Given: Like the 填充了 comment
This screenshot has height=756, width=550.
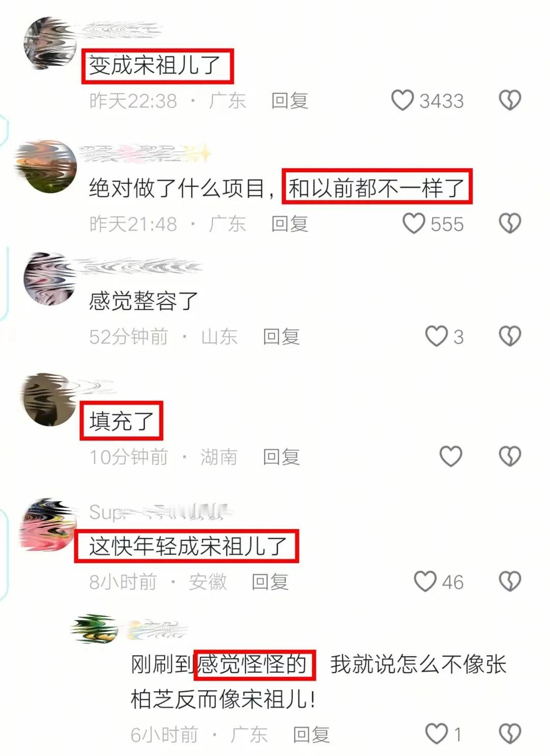Looking at the screenshot, I should [x=451, y=456].
